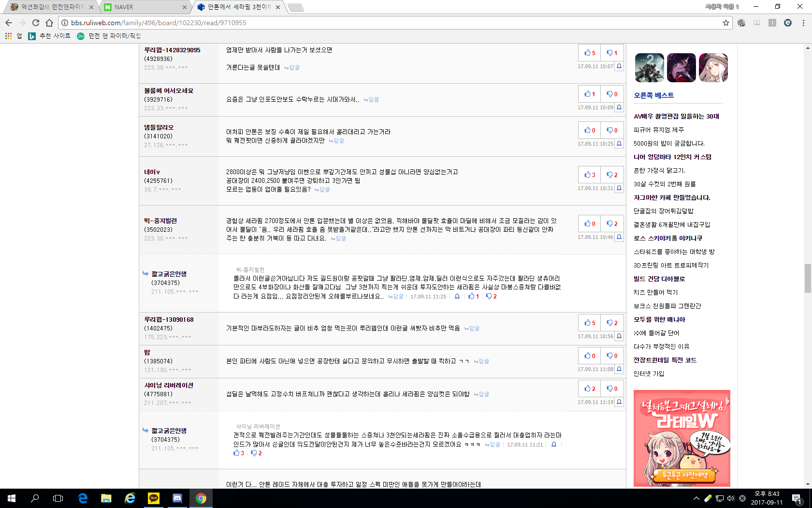
Task: Open KakaoTalk from the taskbar
Action: click(x=154, y=498)
